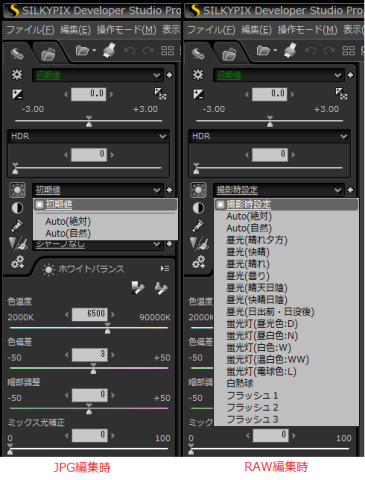This screenshot has width=365, height=480.
Task: Click the sharpness icon in left window
Action: click(18, 243)
